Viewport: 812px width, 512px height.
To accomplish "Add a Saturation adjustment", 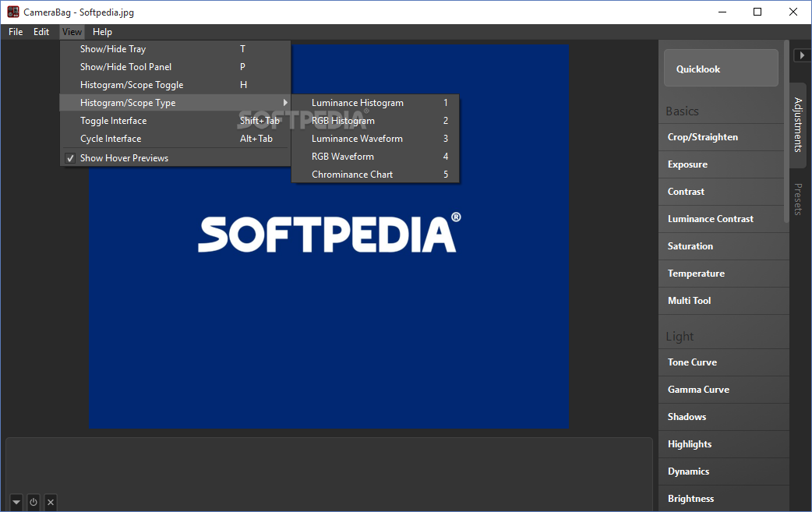I will (x=724, y=246).
